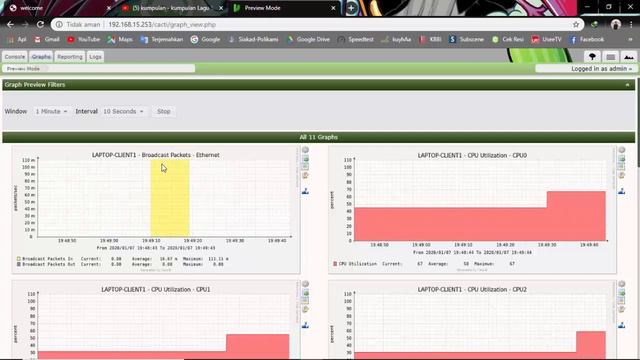640x360 pixels.
Task: Open Speedtest bookmark
Action: [356, 40]
